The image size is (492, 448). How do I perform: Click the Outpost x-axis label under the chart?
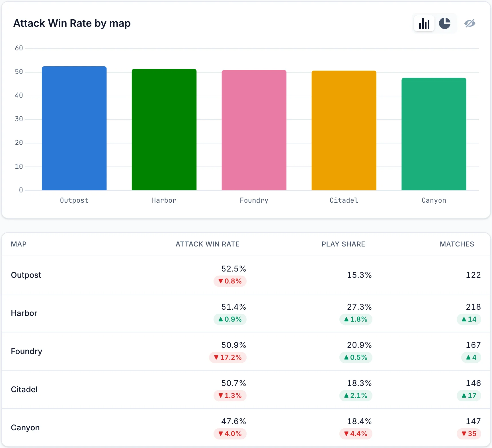click(74, 200)
